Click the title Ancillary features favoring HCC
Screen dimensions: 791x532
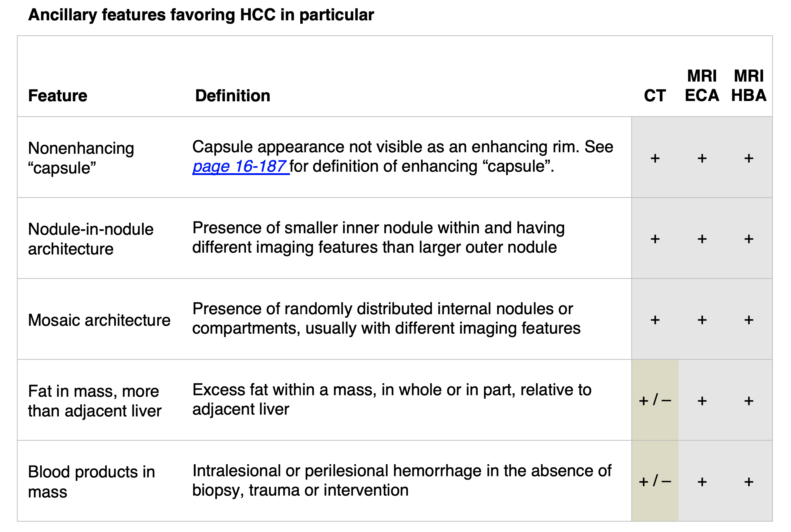(201, 15)
